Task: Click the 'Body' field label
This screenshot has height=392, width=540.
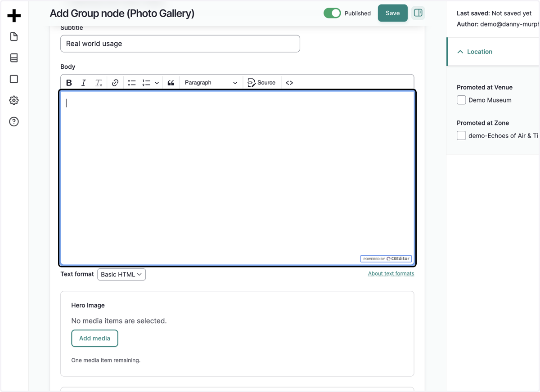Action: 67,67
